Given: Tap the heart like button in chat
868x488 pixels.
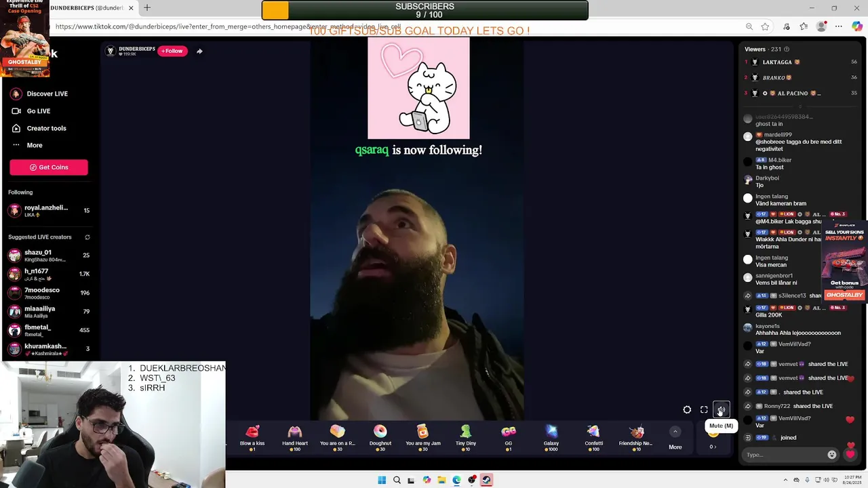Looking at the screenshot, I should 850,455.
